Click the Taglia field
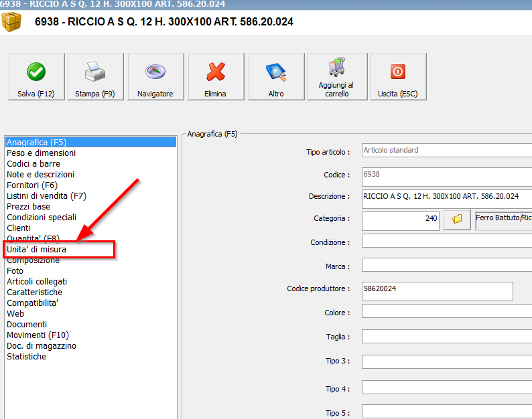The height and width of the screenshot is (419, 532). [447, 336]
